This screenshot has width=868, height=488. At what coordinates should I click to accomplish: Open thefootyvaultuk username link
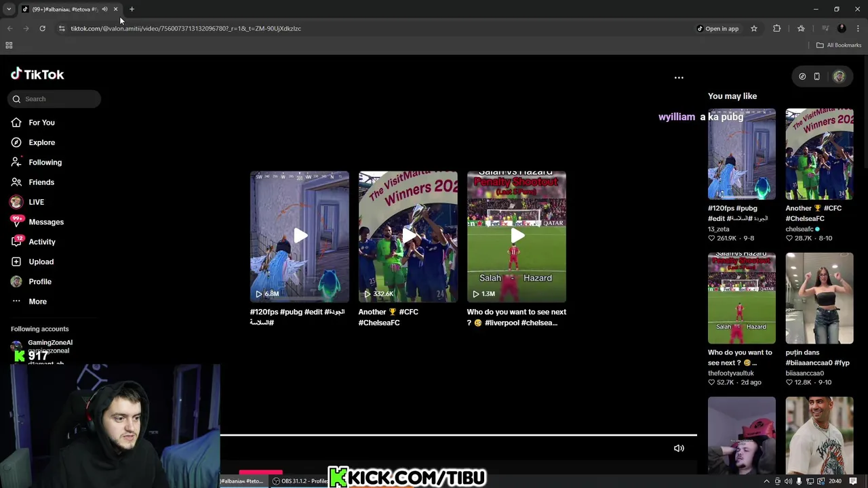(731, 373)
